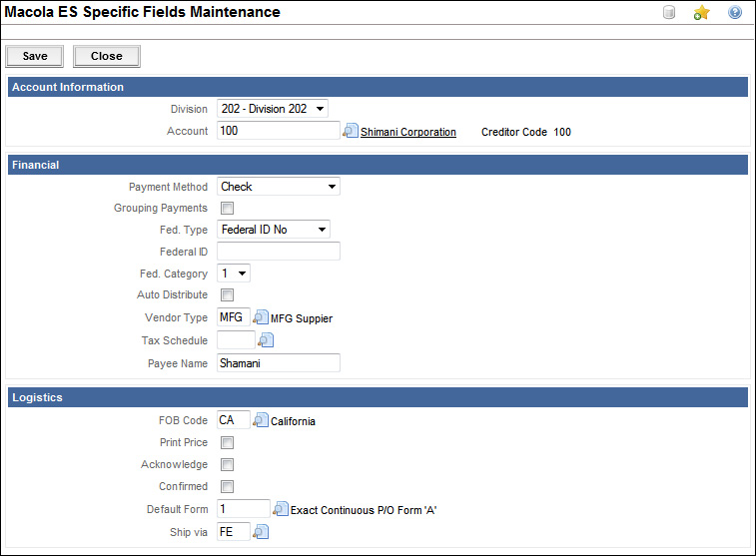Open the Account lookup browse icon
The width and height of the screenshot is (756, 556).
[x=350, y=131]
